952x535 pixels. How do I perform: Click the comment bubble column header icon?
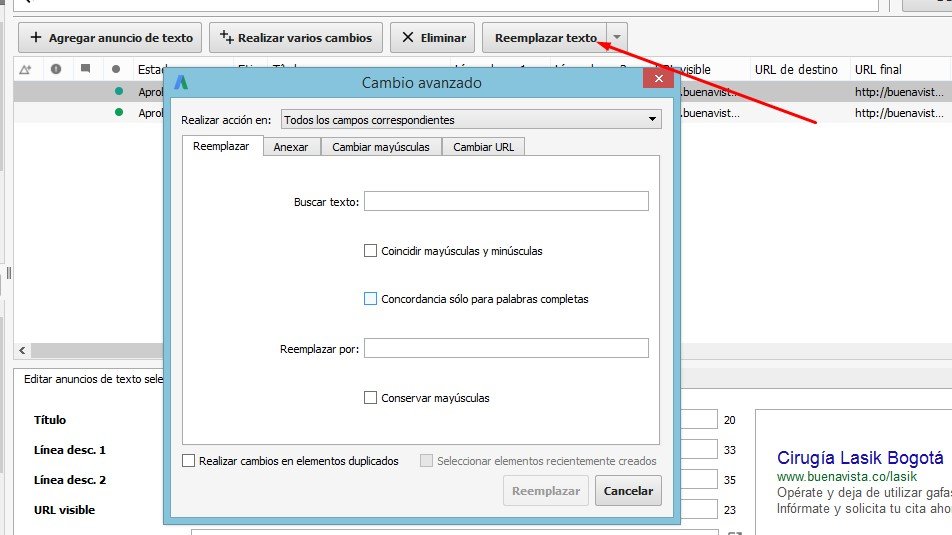click(x=86, y=69)
